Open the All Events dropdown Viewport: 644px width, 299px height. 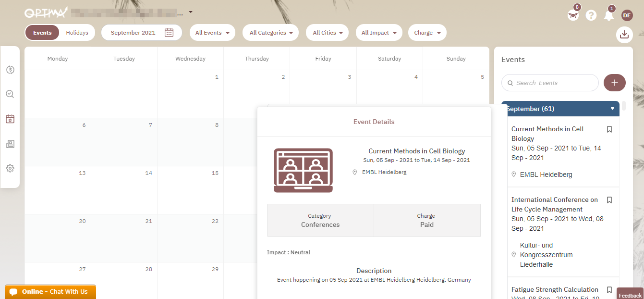pos(212,33)
